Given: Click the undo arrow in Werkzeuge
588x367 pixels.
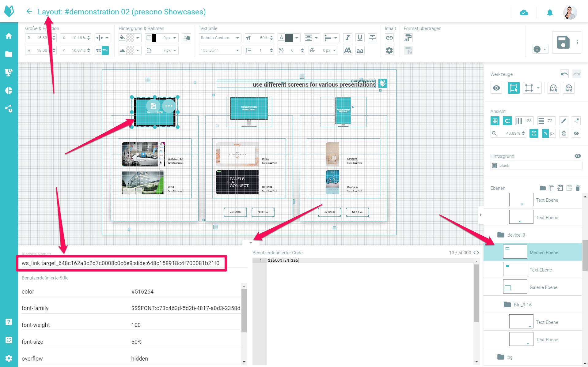Looking at the screenshot, I should (x=564, y=74).
